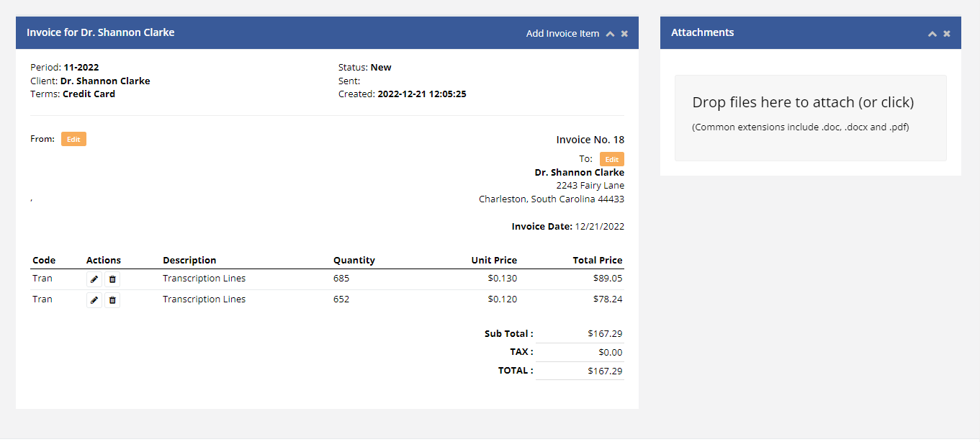The width and height of the screenshot is (980, 442).
Task: Delete the 685-quantity Transcription Lines item
Action: click(x=112, y=279)
